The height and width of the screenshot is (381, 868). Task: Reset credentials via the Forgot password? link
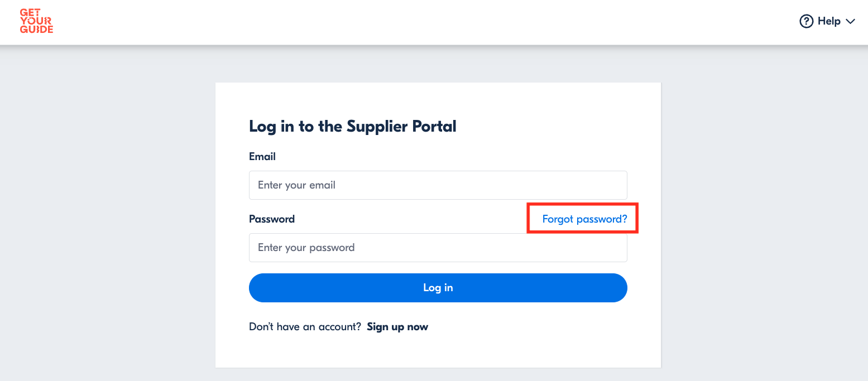pyautogui.click(x=584, y=219)
